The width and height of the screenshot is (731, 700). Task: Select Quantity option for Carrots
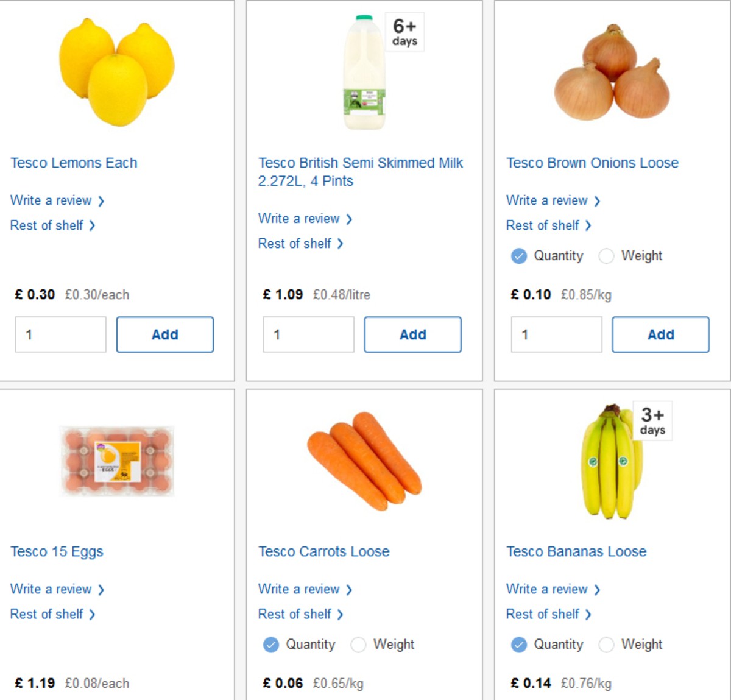(x=270, y=644)
